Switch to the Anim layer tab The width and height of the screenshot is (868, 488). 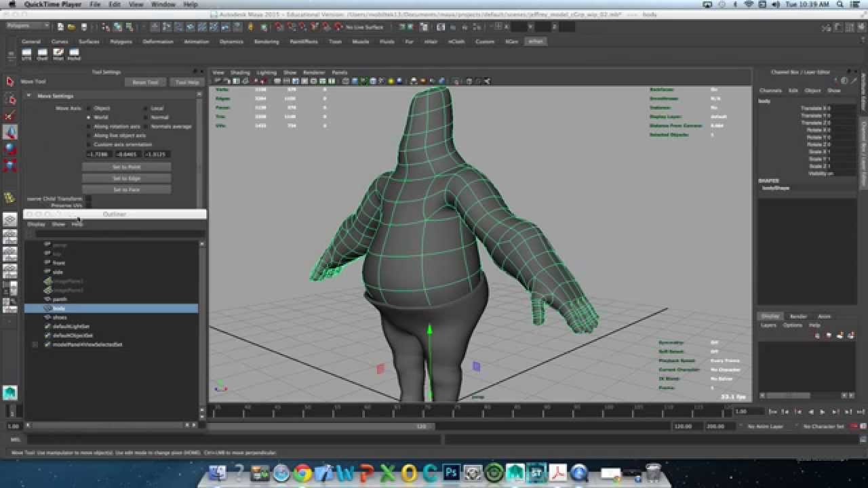pos(824,316)
